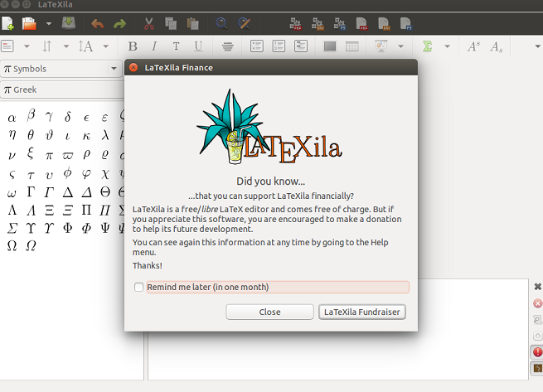The height and width of the screenshot is (392, 543).
Task: Insert math superscript
Action: click(x=473, y=46)
